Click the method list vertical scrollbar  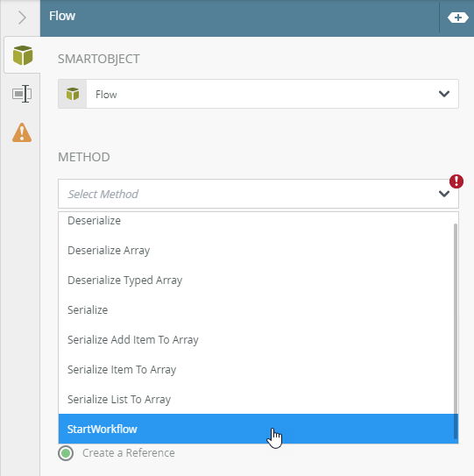click(456, 330)
